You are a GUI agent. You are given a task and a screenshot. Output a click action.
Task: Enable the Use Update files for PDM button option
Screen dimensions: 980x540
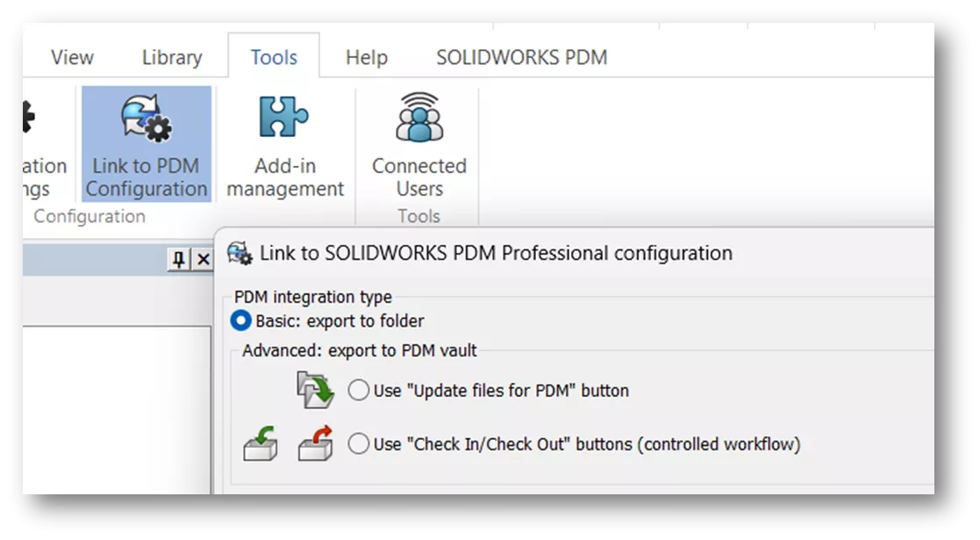(x=358, y=390)
